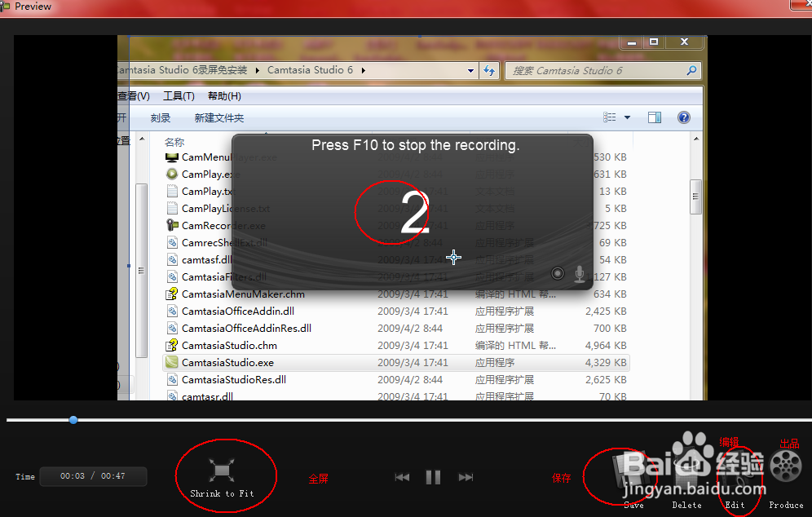Click the CamPlay.txt document icon
This screenshot has height=517, width=812.
click(x=173, y=191)
